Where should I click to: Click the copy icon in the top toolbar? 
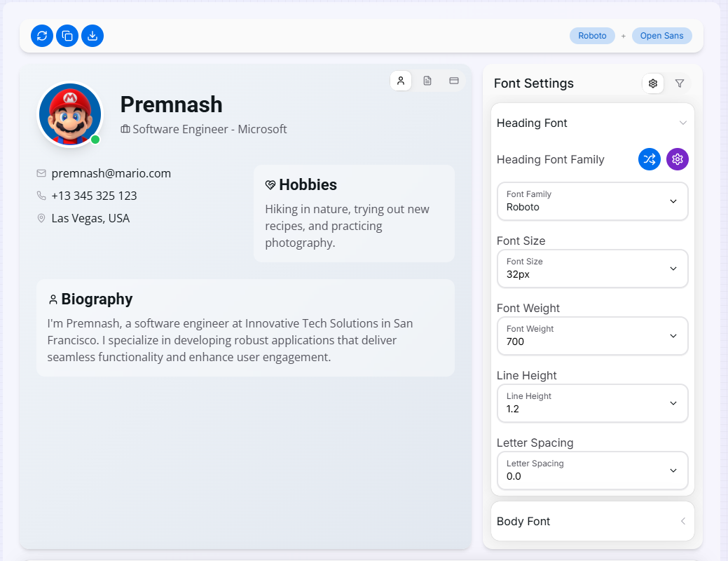pos(67,35)
